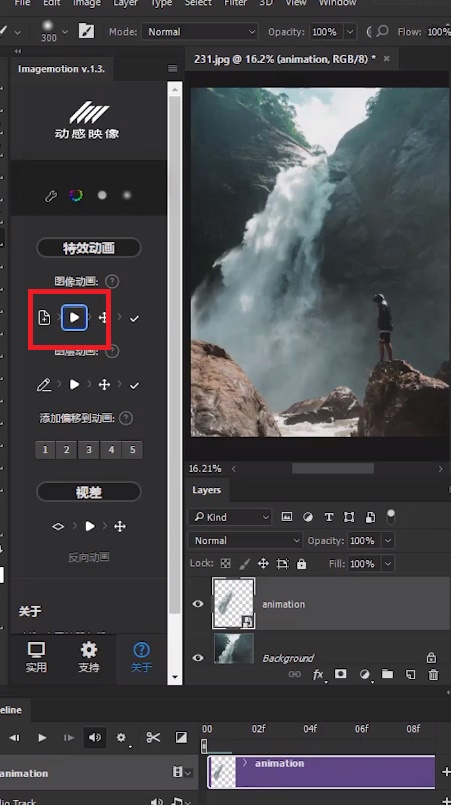
Task: Click the new document icon under 图像动画
Action: coord(45,318)
